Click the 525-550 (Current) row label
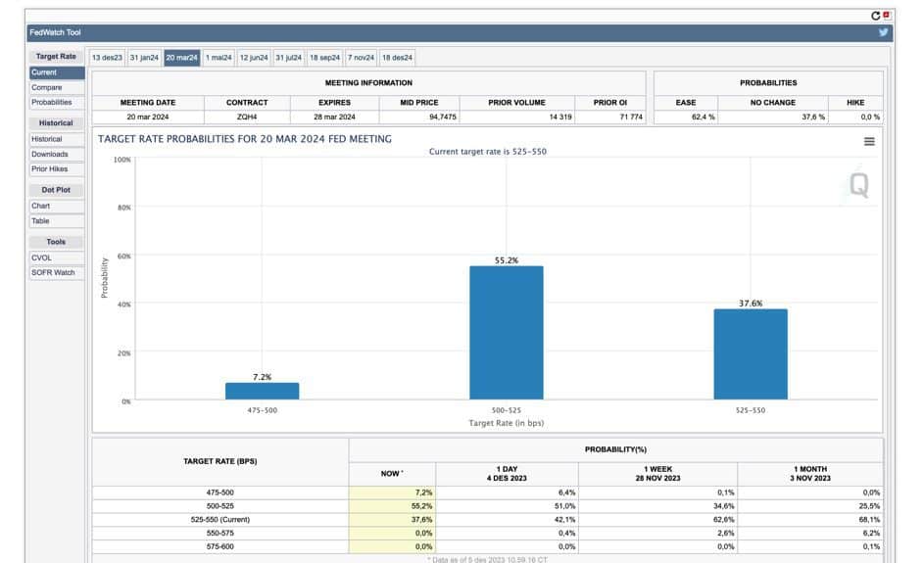Image resolution: width=924 pixels, height=563 pixels. coord(219,519)
